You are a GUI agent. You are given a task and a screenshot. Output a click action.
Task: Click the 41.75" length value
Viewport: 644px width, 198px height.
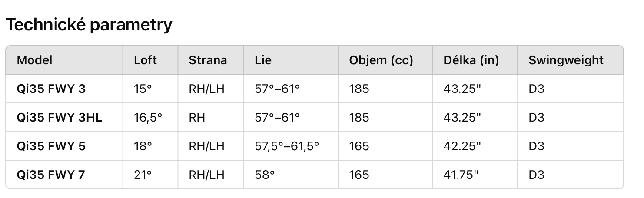(461, 175)
